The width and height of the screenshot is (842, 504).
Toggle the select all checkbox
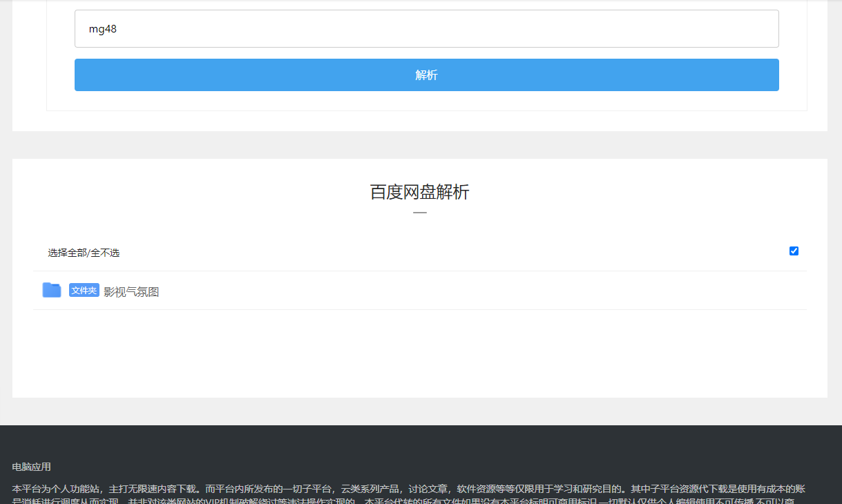794,251
